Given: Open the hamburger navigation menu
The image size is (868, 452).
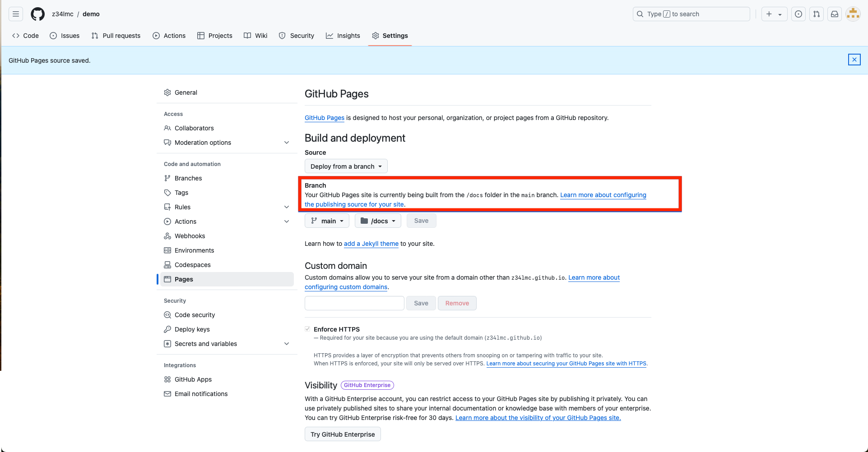Looking at the screenshot, I should pos(16,14).
